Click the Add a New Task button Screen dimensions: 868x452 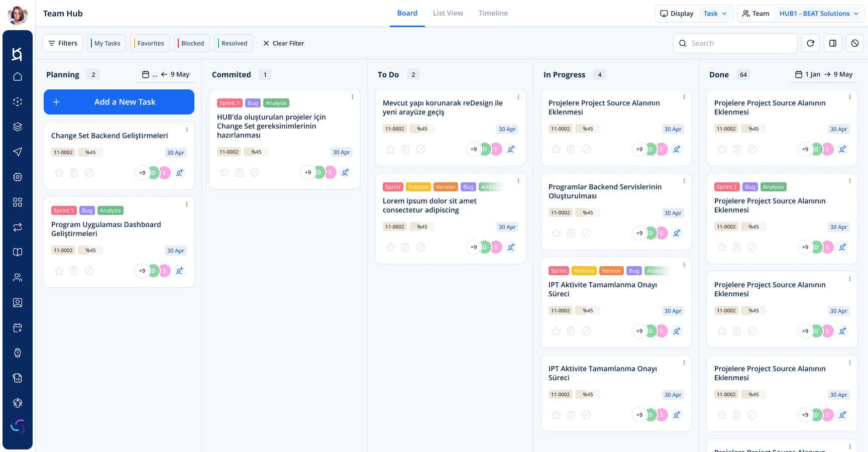point(119,102)
